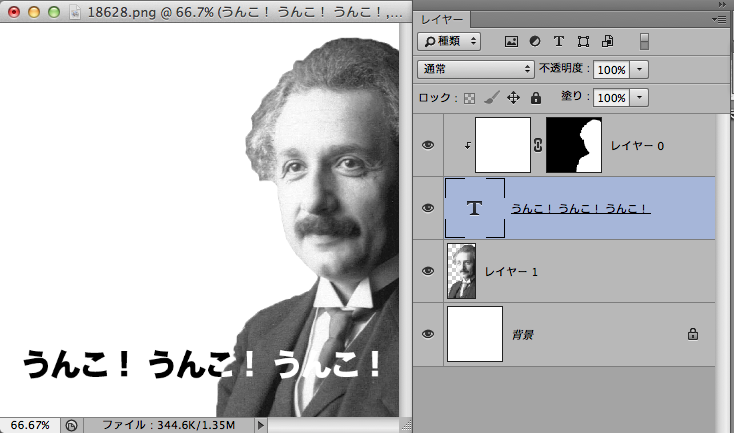This screenshot has height=433, width=734.
Task: Lock position move icon
Action: click(514, 97)
